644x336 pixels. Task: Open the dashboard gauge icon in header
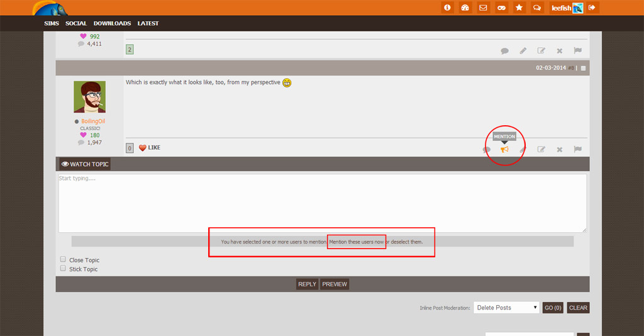pyautogui.click(x=465, y=8)
